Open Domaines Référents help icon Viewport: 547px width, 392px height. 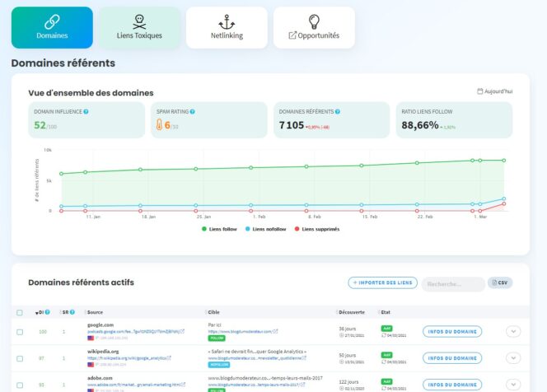point(337,112)
